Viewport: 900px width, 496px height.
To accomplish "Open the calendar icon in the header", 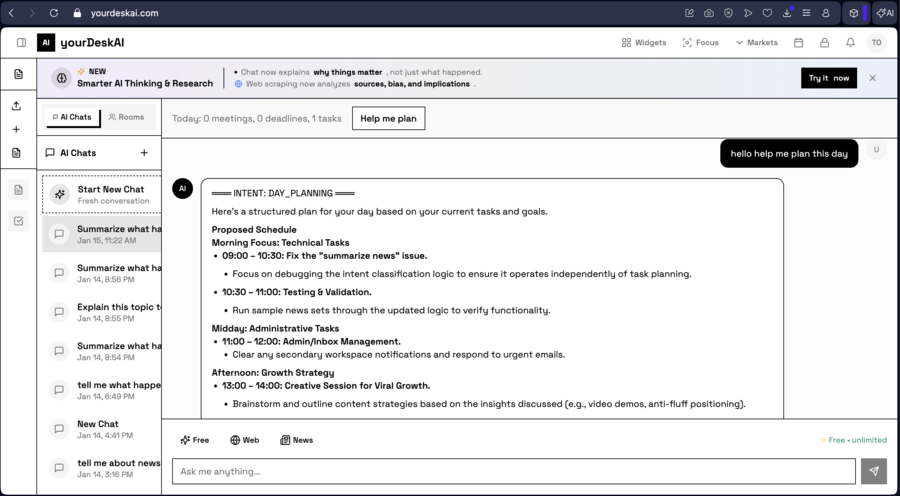I will coord(798,43).
